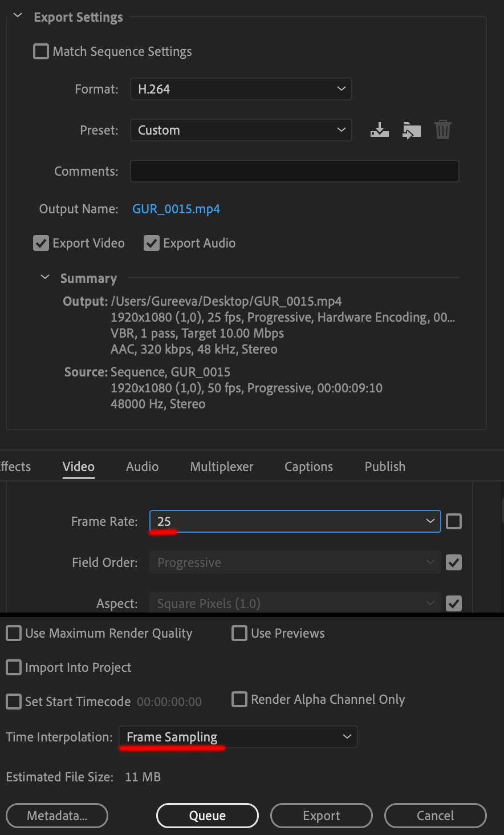
Task: Click the Import Preset icon
Action: coord(411,130)
